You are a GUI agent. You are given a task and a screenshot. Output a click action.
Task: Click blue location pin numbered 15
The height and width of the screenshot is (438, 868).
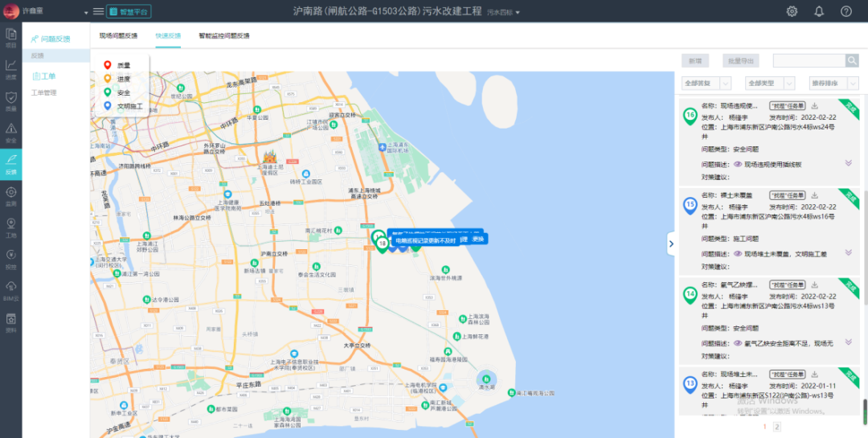pos(690,206)
